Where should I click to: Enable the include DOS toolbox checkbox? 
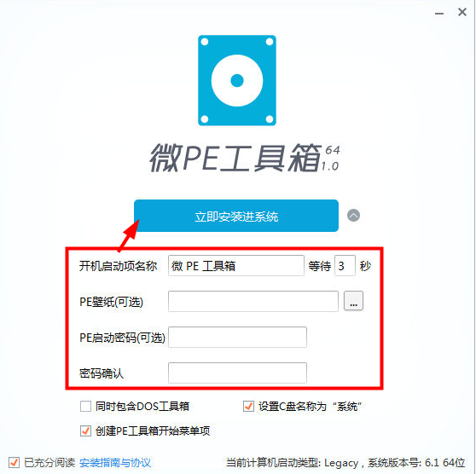pos(85,406)
